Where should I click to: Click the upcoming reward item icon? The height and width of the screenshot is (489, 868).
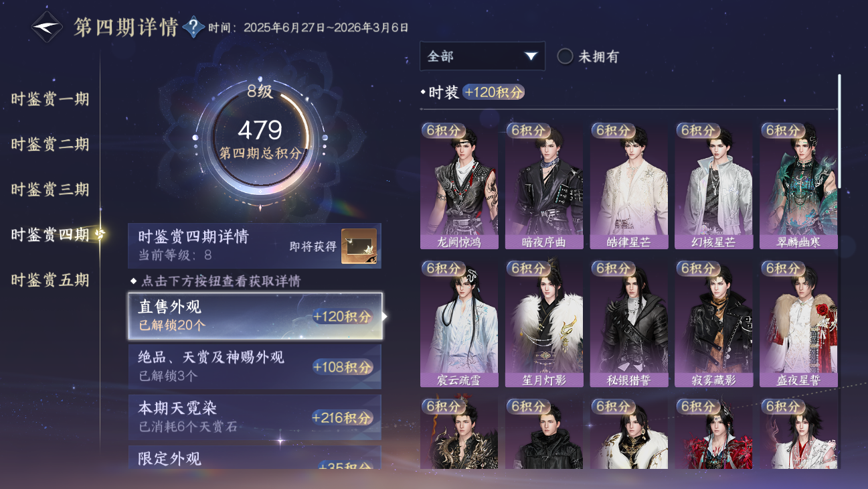click(x=359, y=246)
